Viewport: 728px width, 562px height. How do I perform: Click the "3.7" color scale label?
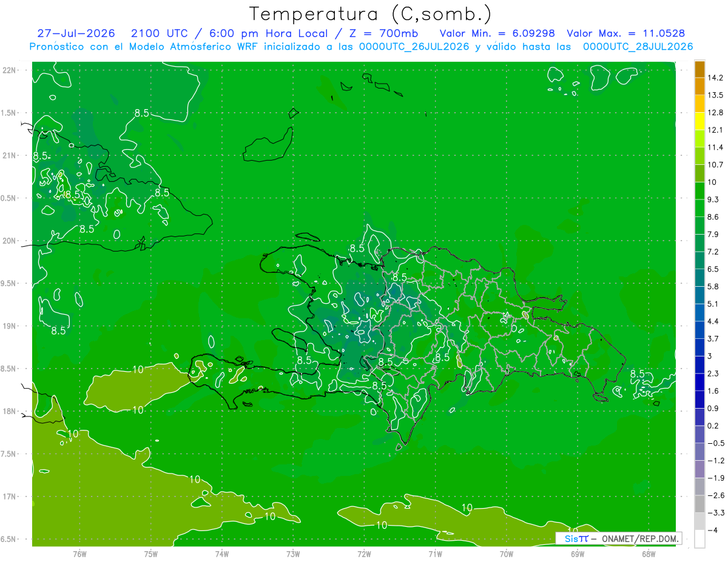click(714, 338)
